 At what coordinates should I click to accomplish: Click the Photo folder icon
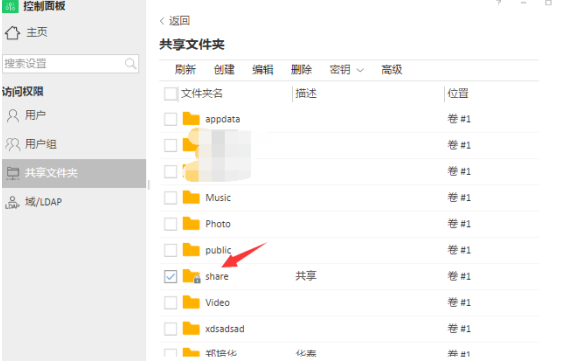pos(191,224)
